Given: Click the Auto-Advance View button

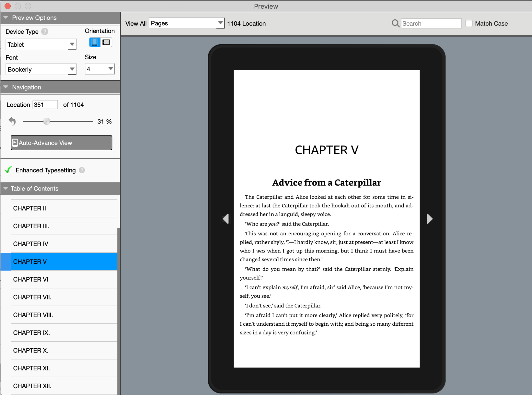Looking at the screenshot, I should pos(61,142).
